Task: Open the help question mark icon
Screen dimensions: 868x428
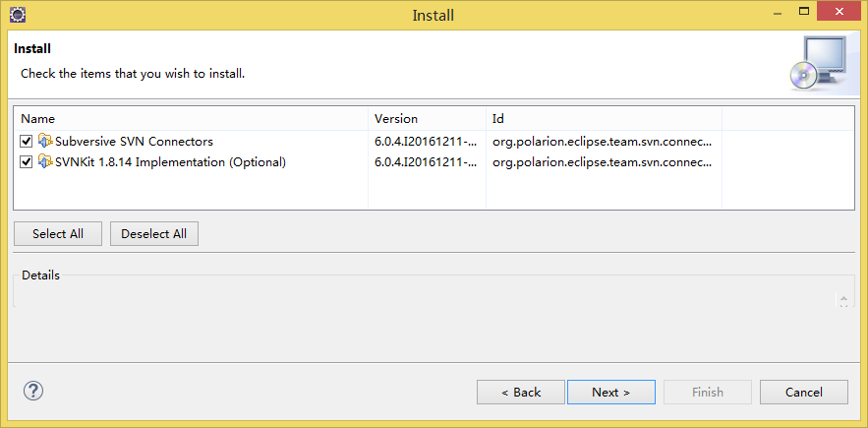Action: pyautogui.click(x=33, y=391)
